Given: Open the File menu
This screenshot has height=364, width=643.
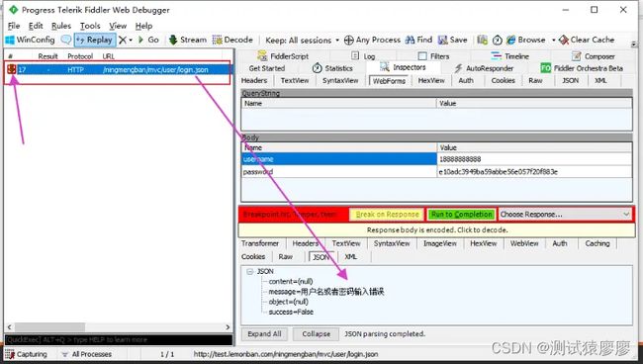Looking at the screenshot, I should (x=14, y=26).
